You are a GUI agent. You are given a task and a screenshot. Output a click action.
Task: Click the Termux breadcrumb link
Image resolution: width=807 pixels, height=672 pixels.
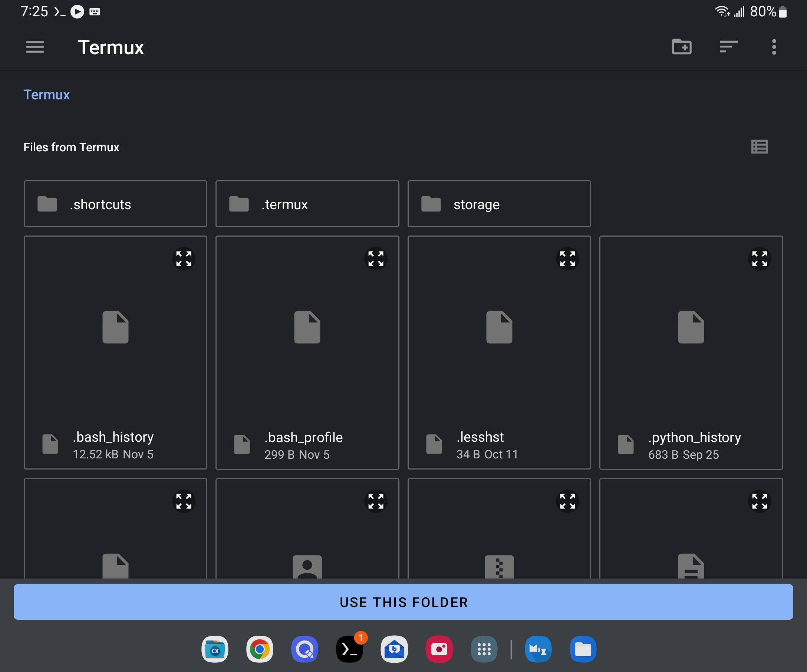point(46,95)
